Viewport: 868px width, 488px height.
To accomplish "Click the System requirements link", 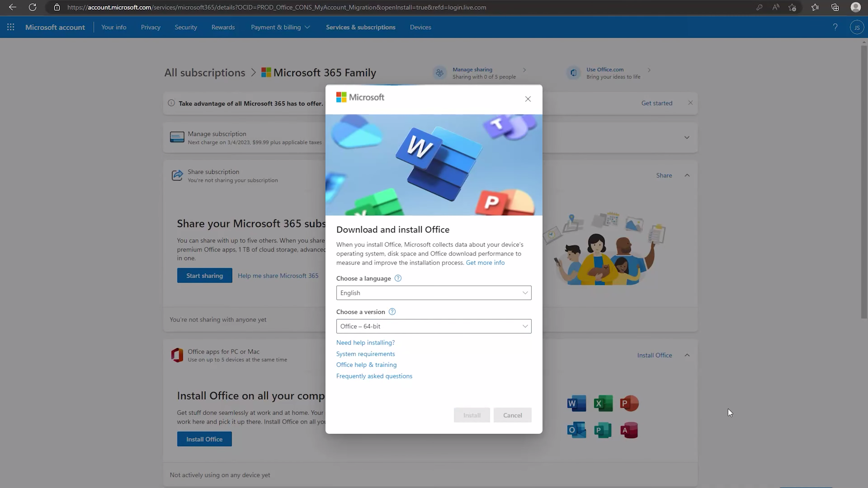I will click(x=365, y=354).
